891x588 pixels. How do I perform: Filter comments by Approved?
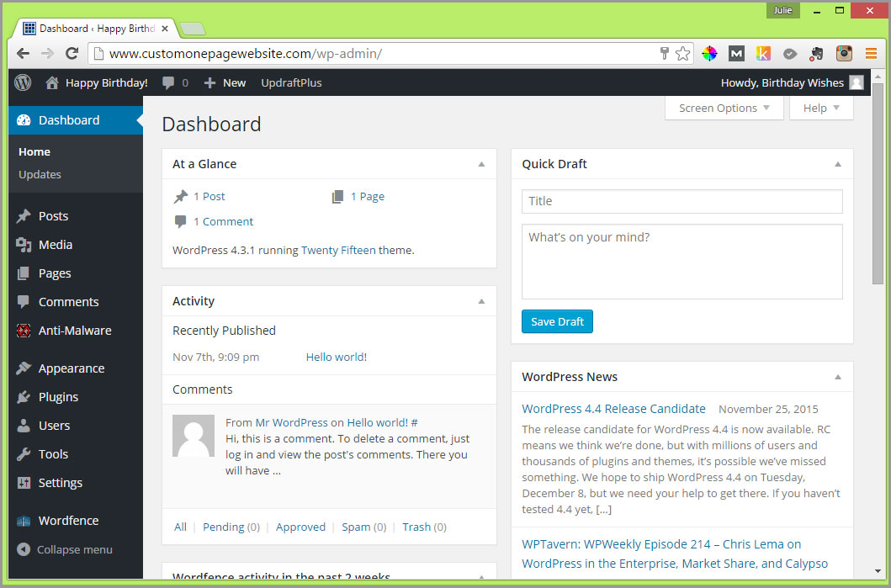pos(300,527)
